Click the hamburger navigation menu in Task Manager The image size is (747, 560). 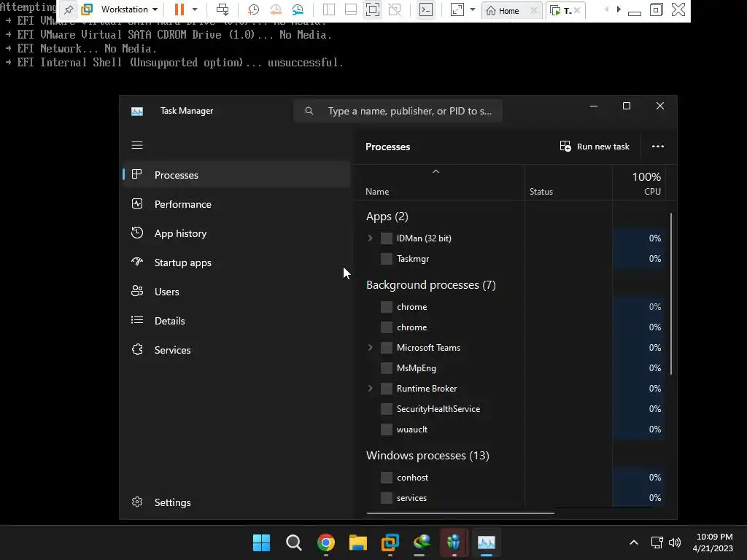pos(137,145)
